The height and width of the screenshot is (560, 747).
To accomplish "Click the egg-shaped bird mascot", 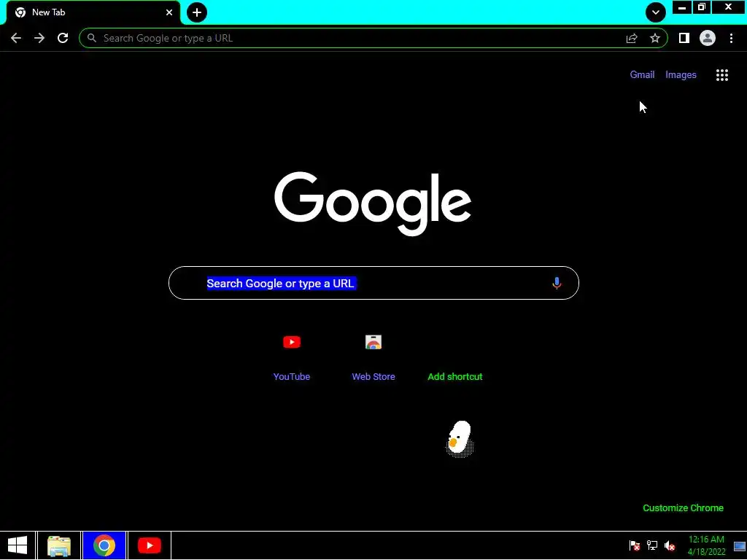I will pos(460,439).
